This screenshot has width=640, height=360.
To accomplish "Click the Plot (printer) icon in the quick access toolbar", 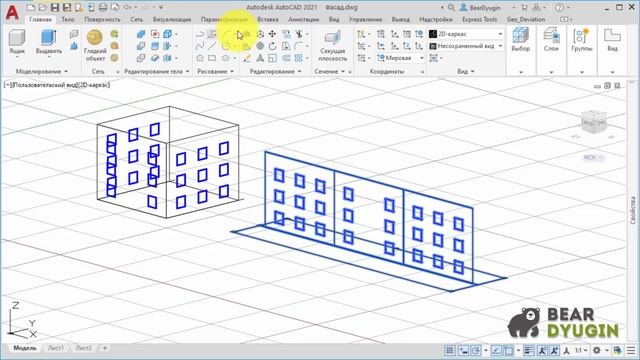I will coord(103,7).
